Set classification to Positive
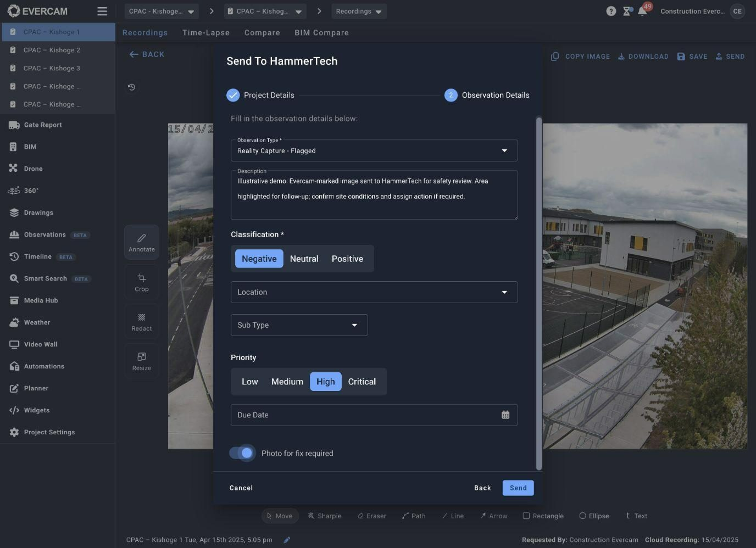The image size is (756, 548). (x=347, y=259)
